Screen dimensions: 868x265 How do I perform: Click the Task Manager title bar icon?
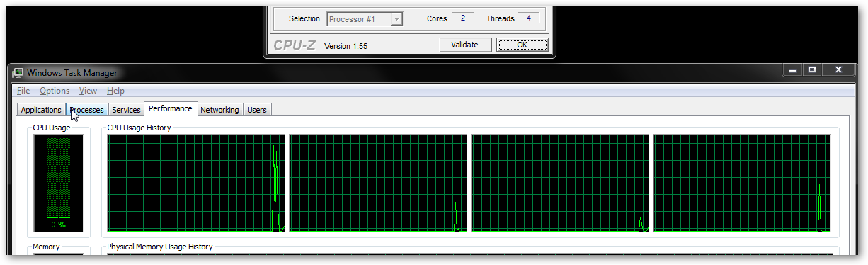click(x=18, y=72)
